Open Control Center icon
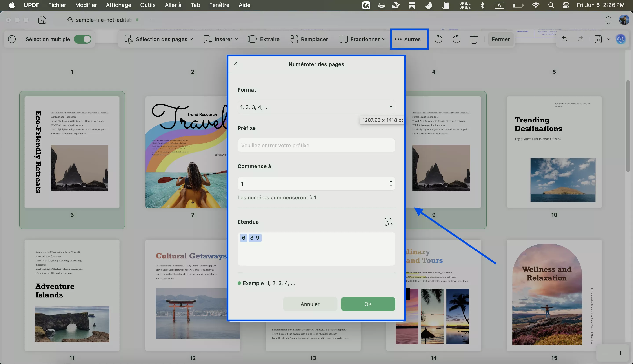This screenshot has width=633, height=364. (566, 5)
